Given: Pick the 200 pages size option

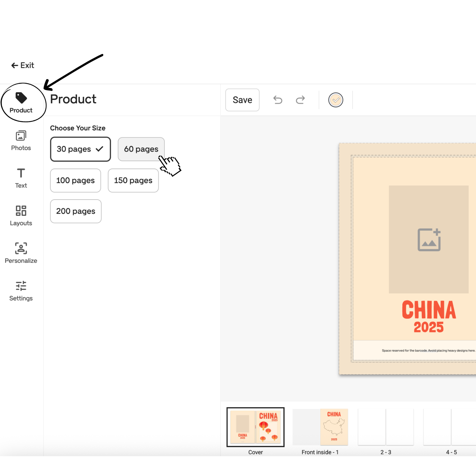Looking at the screenshot, I should (x=76, y=211).
